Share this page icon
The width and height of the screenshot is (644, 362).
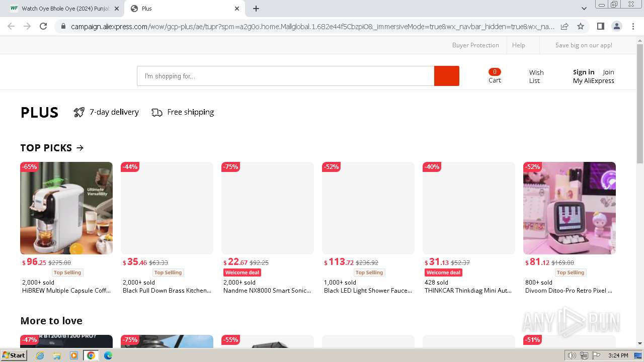click(565, 26)
